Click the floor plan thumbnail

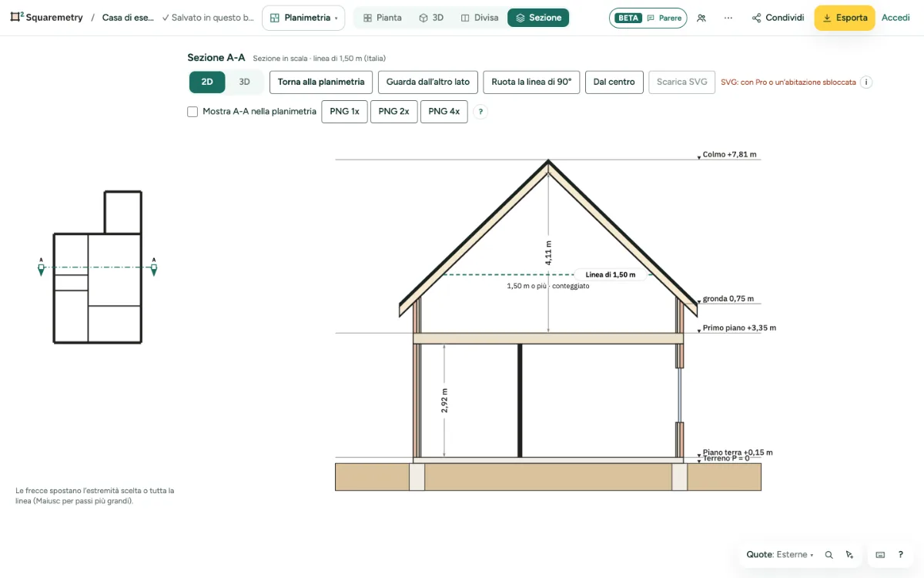(x=97, y=267)
